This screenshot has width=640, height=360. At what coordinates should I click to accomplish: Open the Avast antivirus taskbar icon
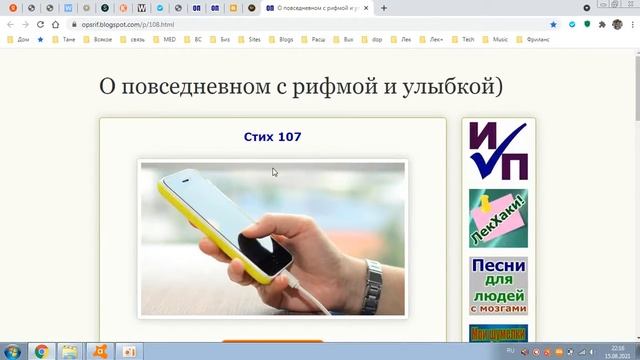pyautogui.click(x=100, y=351)
